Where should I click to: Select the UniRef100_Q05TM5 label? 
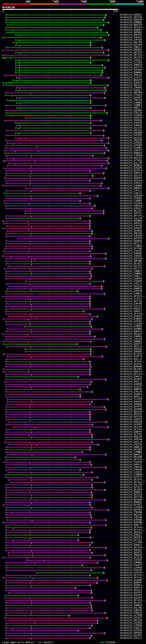point(131,291)
